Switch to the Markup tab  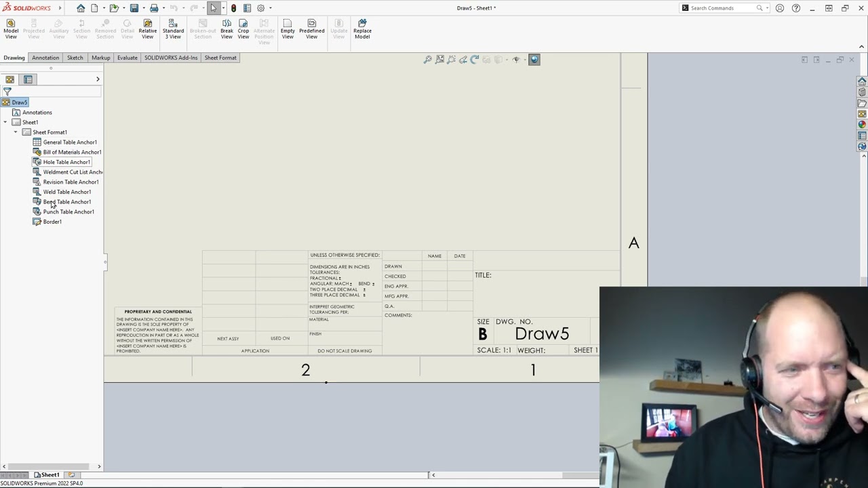tap(100, 58)
